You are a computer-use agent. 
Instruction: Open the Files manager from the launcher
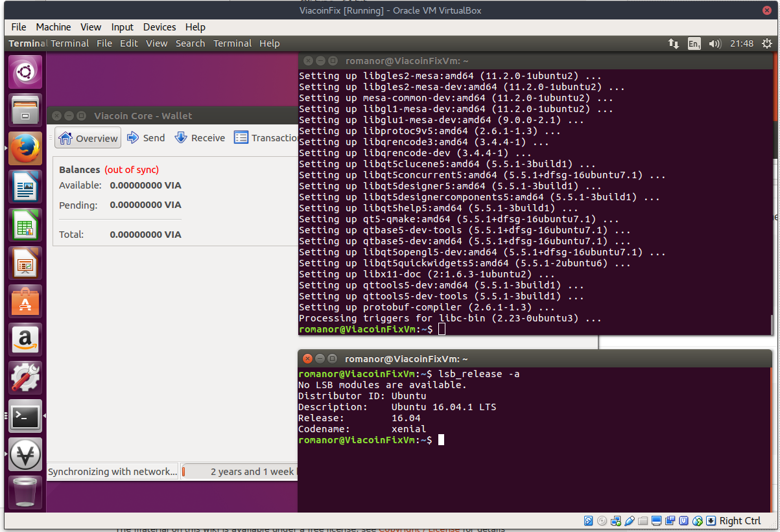pyautogui.click(x=25, y=110)
